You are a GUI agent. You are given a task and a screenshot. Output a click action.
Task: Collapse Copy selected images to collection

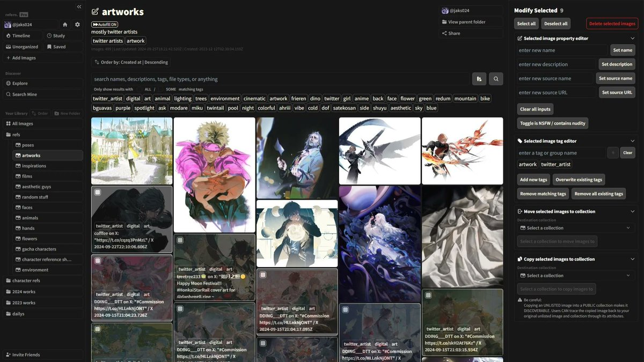coord(632,259)
